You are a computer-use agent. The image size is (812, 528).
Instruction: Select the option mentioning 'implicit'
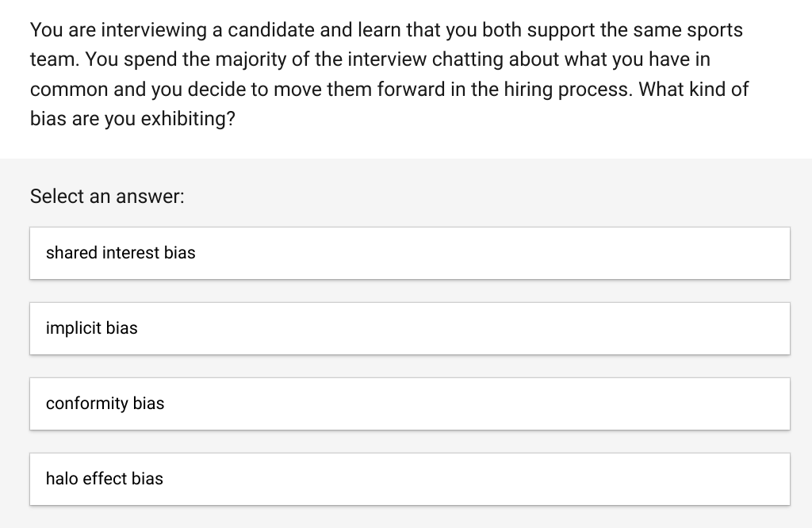coord(92,328)
